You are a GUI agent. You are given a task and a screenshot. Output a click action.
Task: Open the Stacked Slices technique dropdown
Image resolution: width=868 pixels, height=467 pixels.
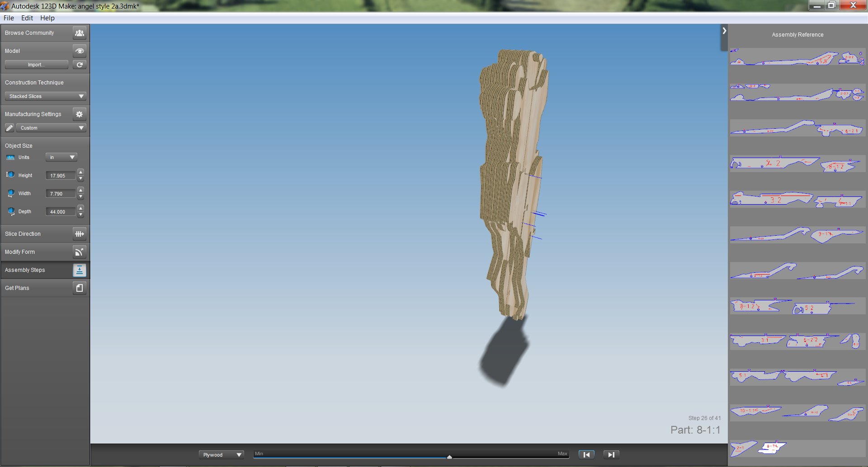(x=45, y=96)
